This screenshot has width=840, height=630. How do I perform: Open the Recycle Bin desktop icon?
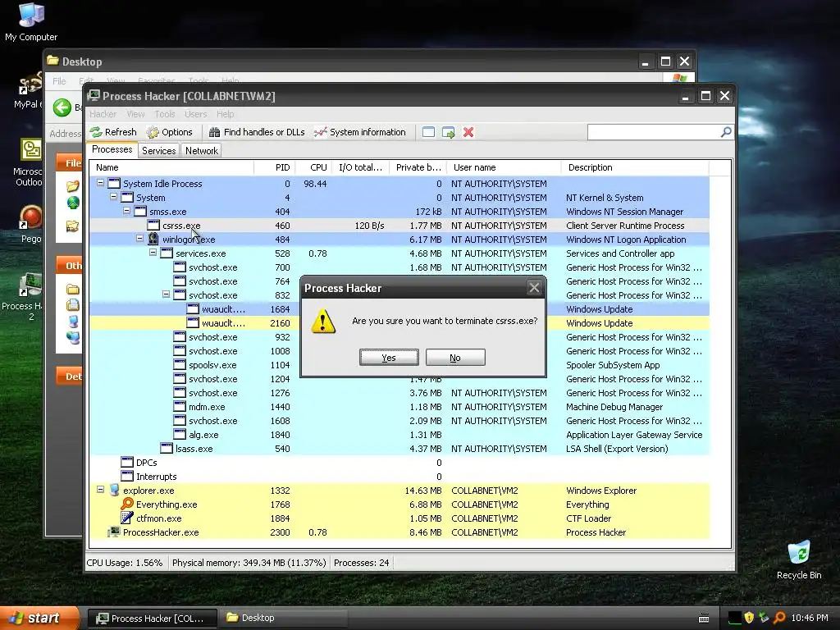click(x=799, y=559)
